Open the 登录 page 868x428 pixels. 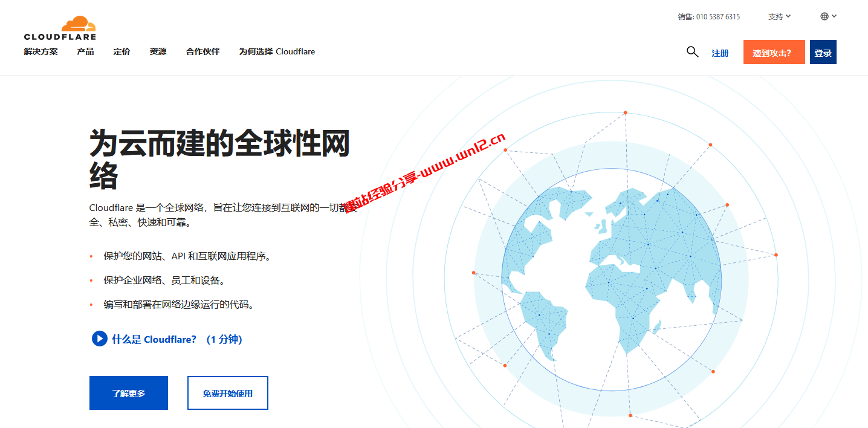(x=823, y=52)
